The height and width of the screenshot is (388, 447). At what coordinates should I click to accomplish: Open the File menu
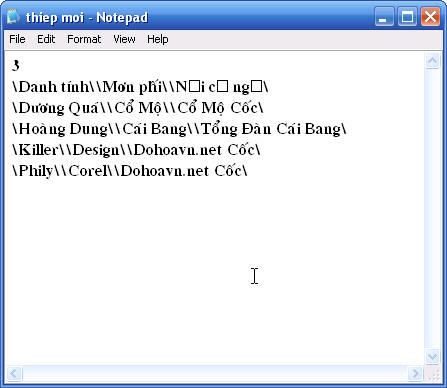coord(17,39)
